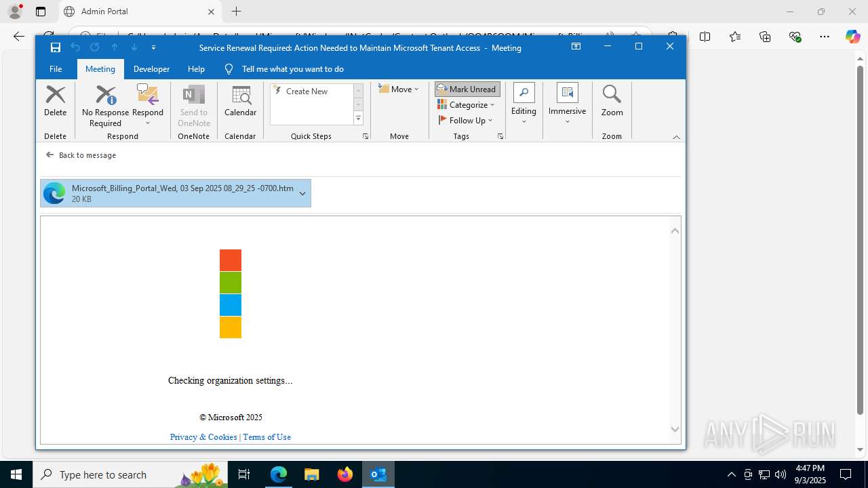Switch to the Meeting tab

(100, 69)
